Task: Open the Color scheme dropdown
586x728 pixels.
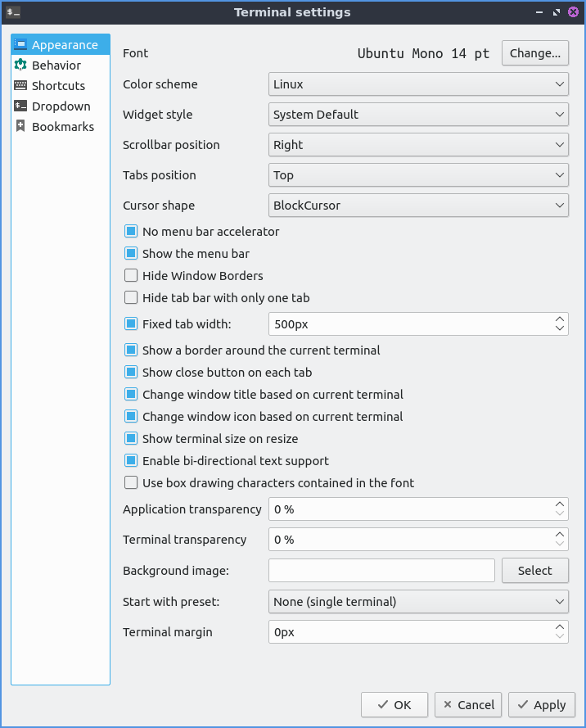Action: tap(418, 84)
